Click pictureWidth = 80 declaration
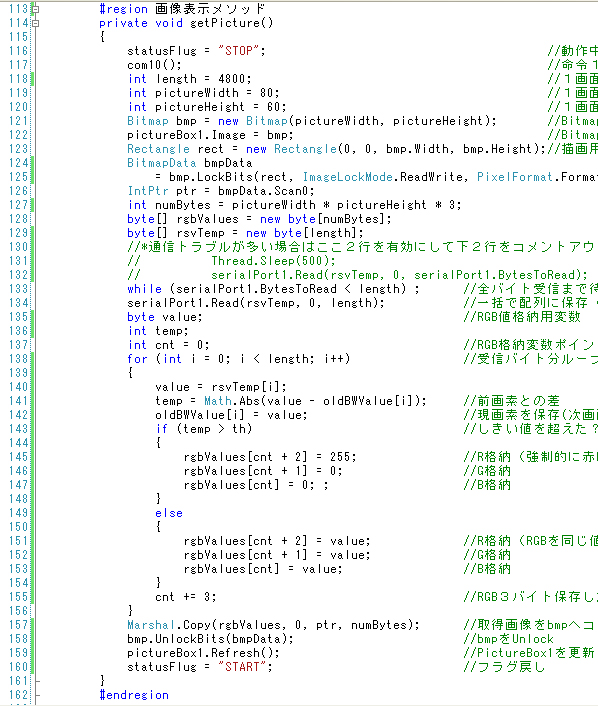Screen dimensions: 598x706 point(203,93)
